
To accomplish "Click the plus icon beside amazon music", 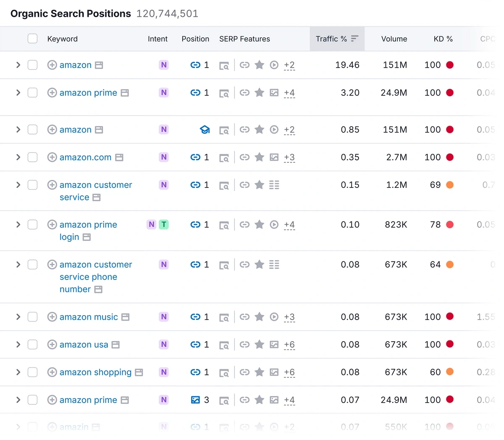I will [52, 317].
